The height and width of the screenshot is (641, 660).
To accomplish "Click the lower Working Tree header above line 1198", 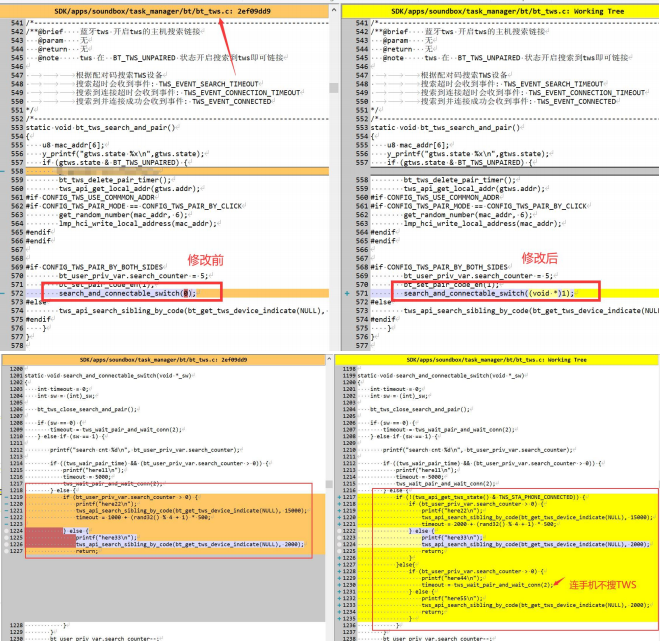I will click(x=496, y=360).
